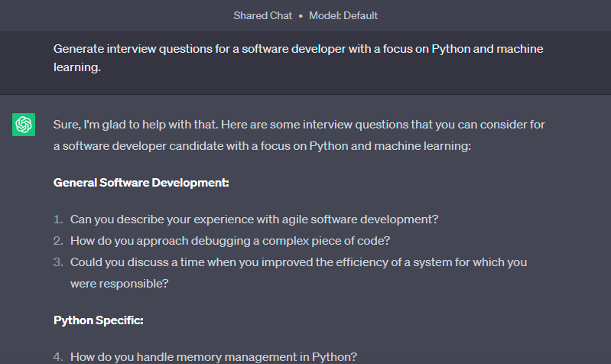Click the "Shared Chat" header label

coord(262,15)
